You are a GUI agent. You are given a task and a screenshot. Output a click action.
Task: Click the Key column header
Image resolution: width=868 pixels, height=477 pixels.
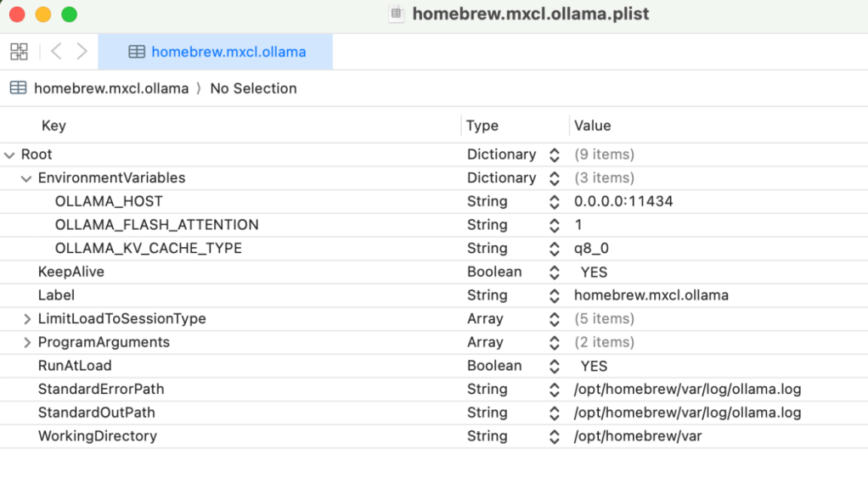(x=54, y=126)
